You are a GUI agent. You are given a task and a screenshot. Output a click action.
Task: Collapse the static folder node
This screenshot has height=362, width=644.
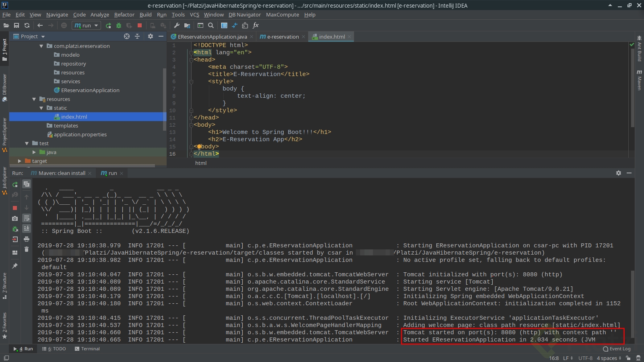click(41, 108)
